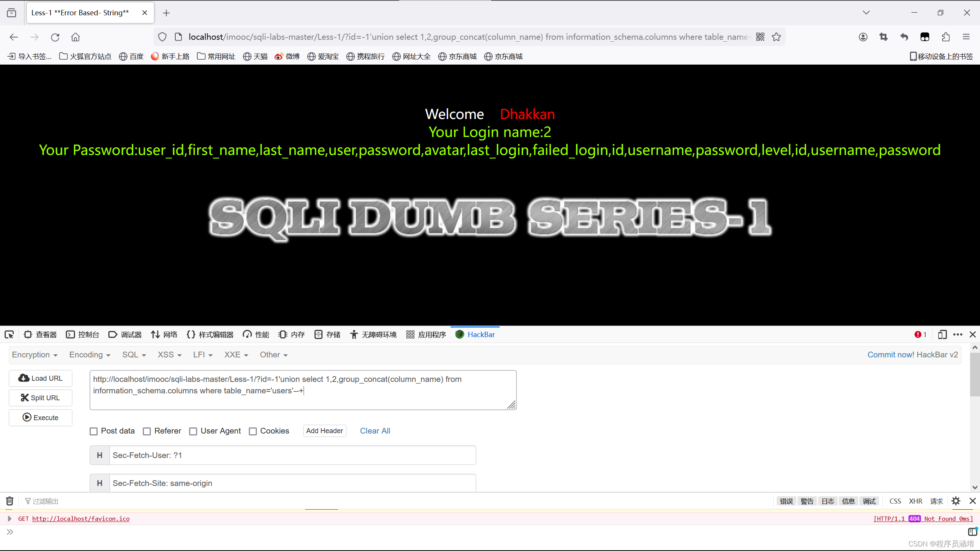Click inside the HackBar URL text area

pyautogui.click(x=302, y=390)
